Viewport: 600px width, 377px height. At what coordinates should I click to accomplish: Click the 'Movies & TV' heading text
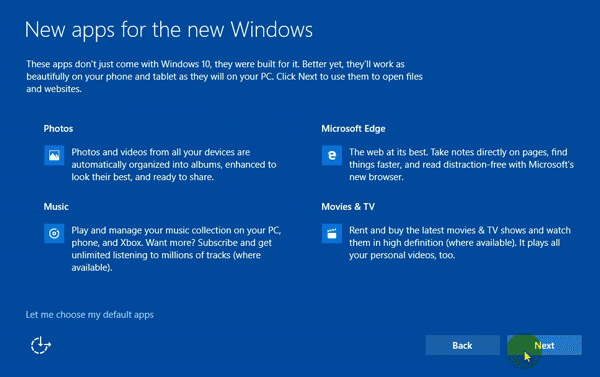[348, 207]
